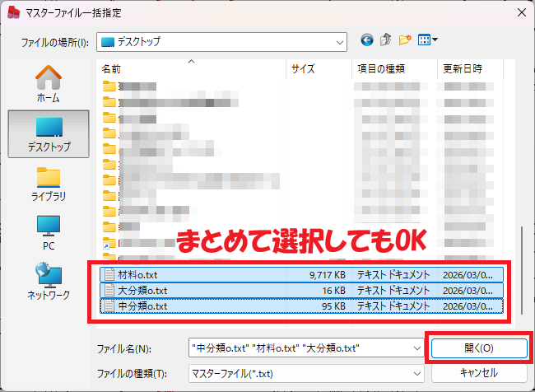Create a new folder
Viewport: 535px width, 392px height.
tap(405, 40)
